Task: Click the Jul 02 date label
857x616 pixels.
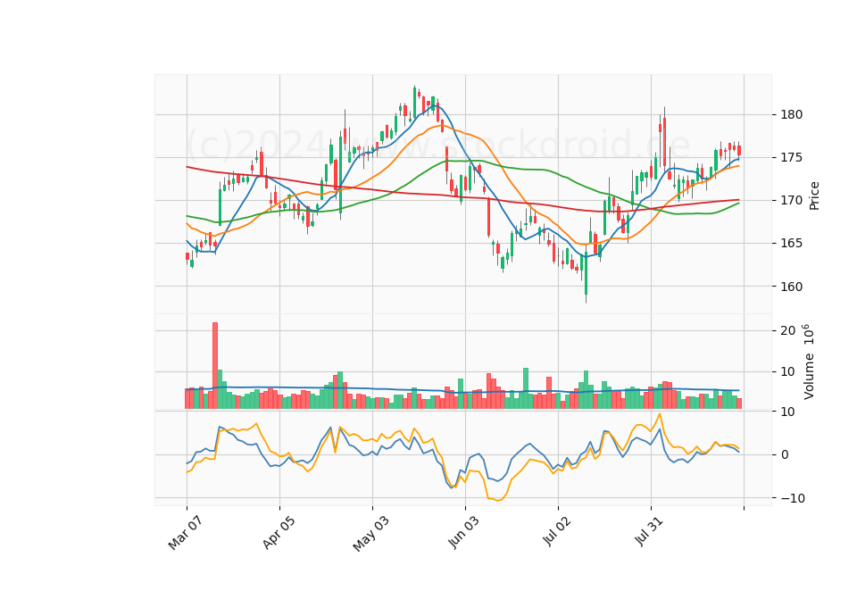Action: 557,530
